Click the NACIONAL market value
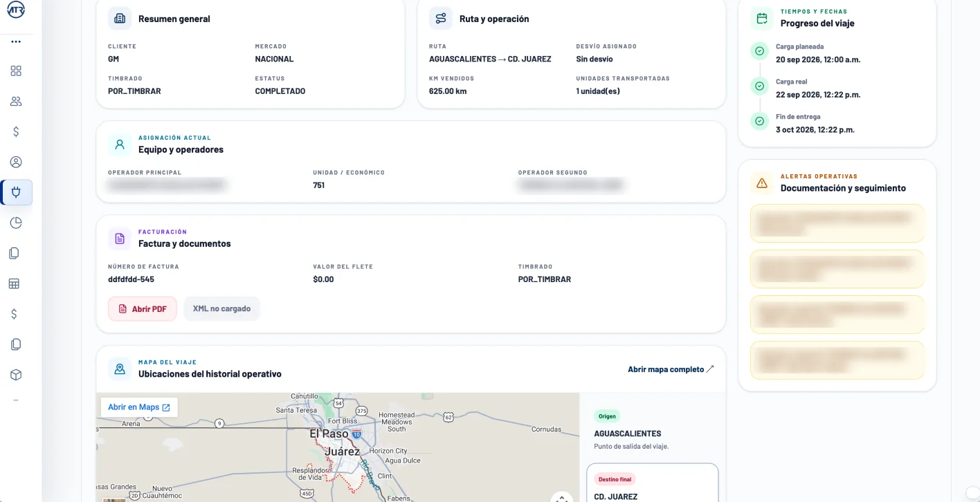The image size is (980, 502). coord(274,59)
